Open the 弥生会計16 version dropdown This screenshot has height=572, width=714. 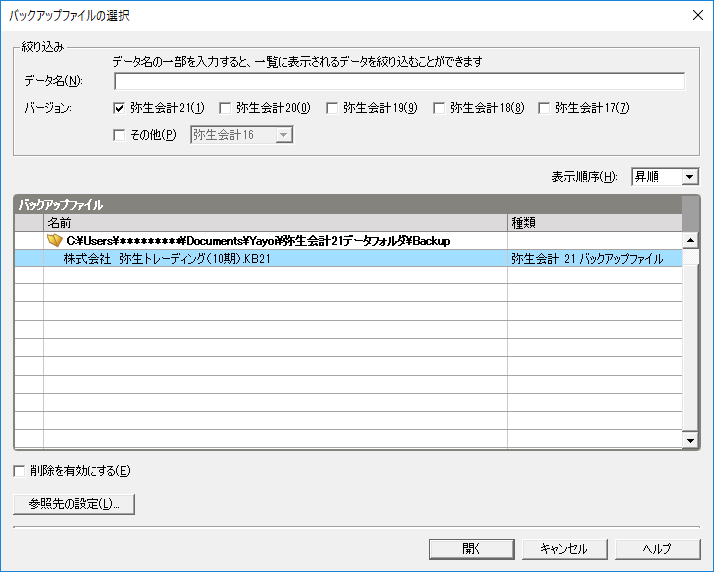tap(241, 135)
